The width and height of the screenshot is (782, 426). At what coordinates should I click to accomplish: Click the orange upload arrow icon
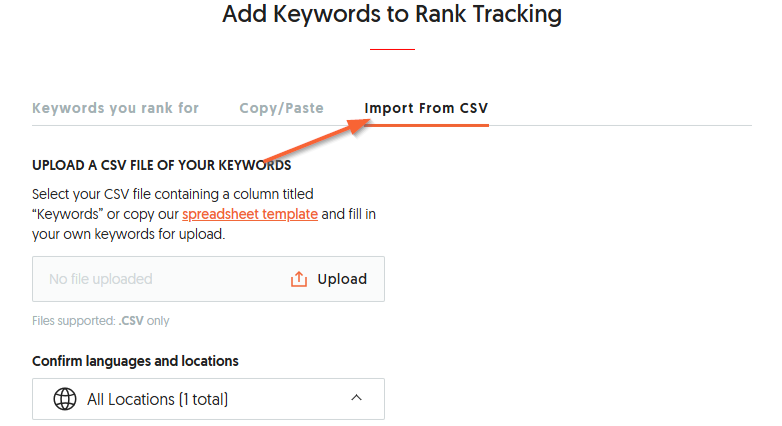[x=299, y=280]
